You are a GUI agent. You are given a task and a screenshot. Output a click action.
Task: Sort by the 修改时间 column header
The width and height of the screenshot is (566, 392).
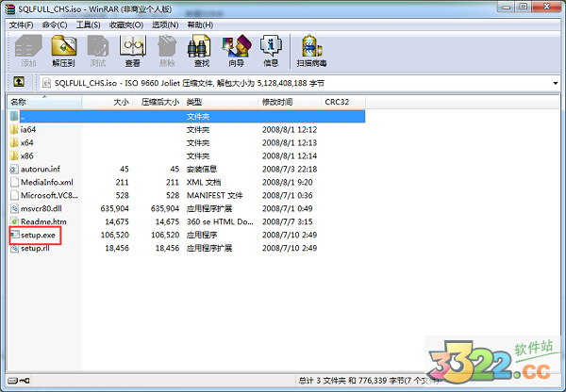(x=290, y=102)
